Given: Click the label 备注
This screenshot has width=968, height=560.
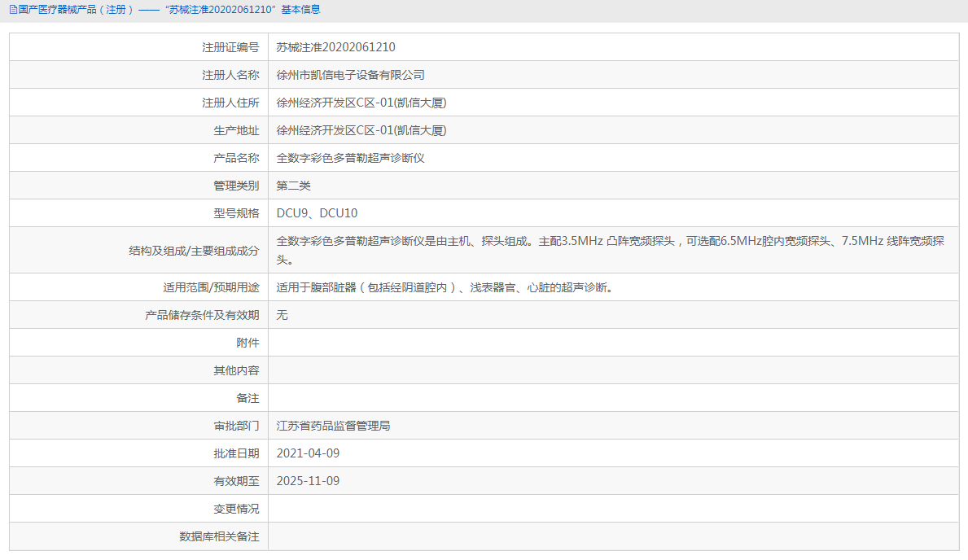Looking at the screenshot, I should (x=247, y=398).
